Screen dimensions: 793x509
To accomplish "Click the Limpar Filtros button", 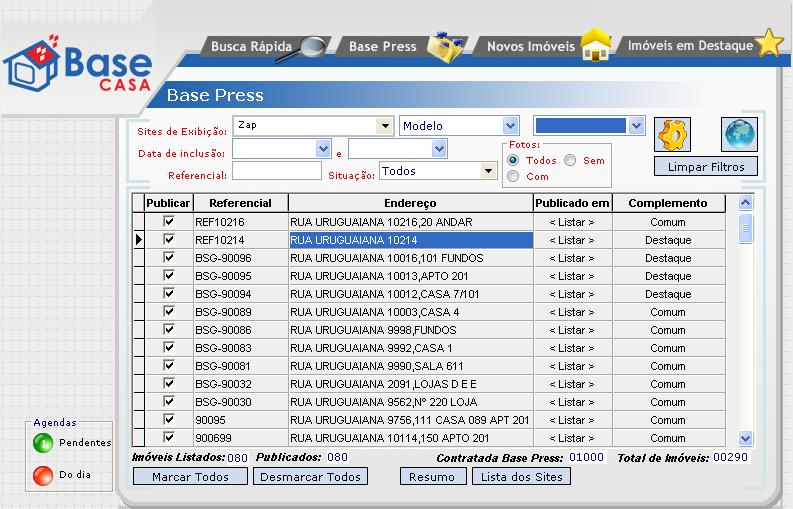I will click(706, 166).
